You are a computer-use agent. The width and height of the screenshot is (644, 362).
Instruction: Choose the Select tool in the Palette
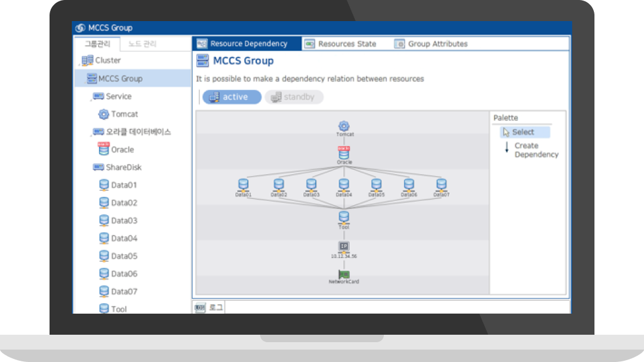[x=524, y=132]
